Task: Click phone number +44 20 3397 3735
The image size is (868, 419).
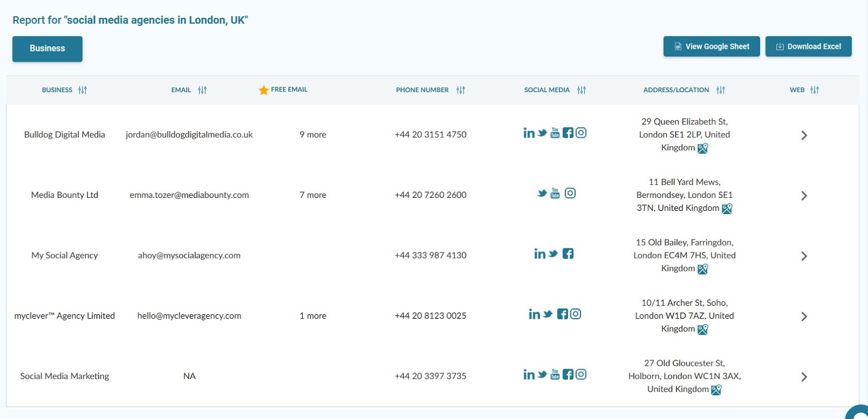Action: 431,376
